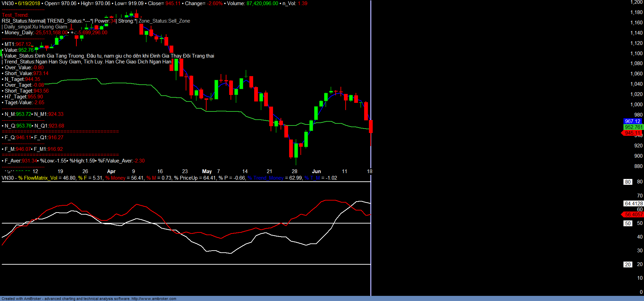Select the boxed 50 level label

tap(628, 224)
